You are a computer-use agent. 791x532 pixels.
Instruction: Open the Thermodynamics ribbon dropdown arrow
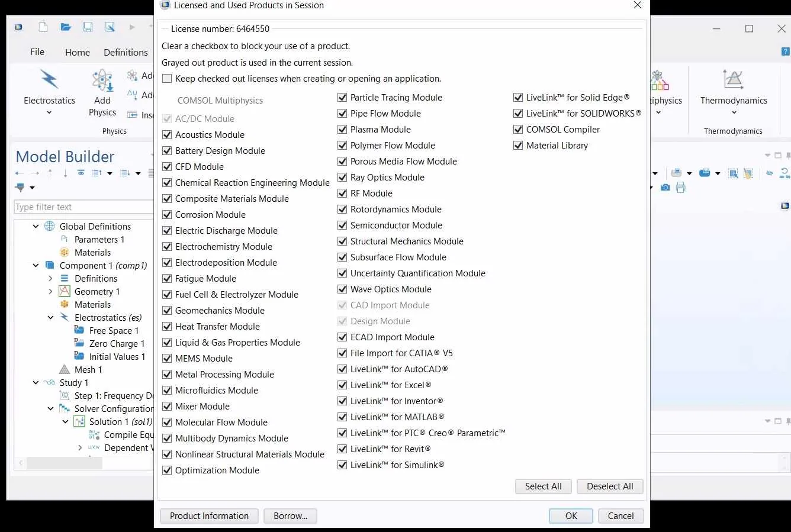[734, 112]
